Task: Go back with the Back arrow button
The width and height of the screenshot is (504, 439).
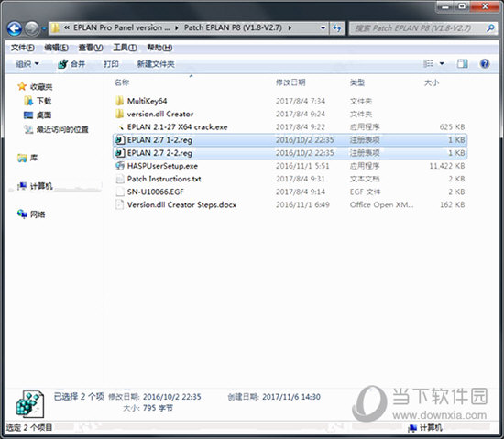Action: pos(15,28)
